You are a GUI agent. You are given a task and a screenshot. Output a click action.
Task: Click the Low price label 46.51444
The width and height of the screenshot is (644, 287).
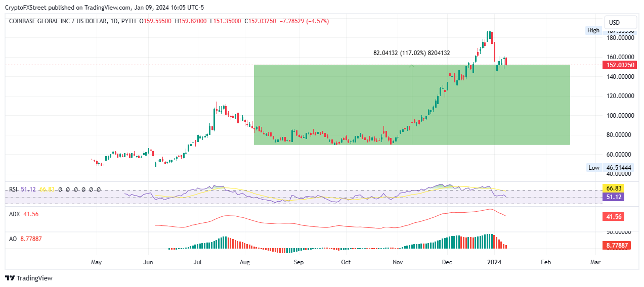point(619,168)
